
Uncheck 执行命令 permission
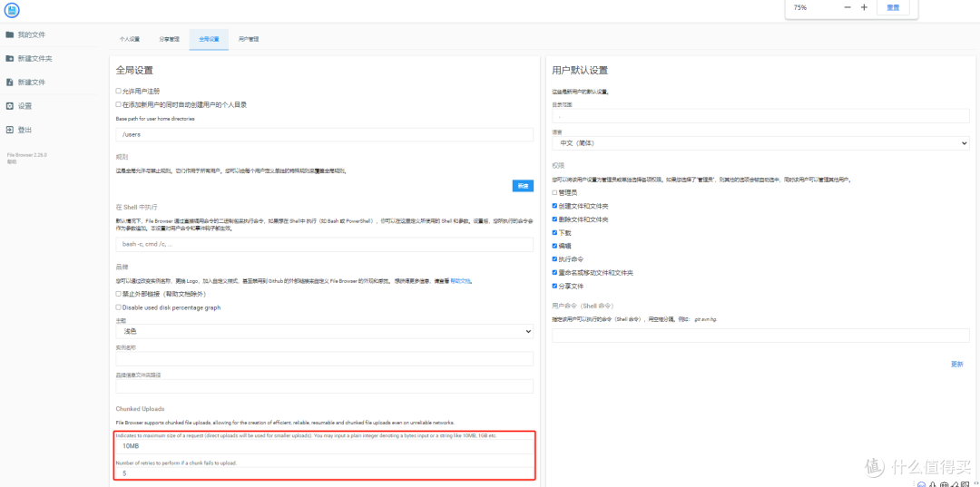pyautogui.click(x=555, y=258)
